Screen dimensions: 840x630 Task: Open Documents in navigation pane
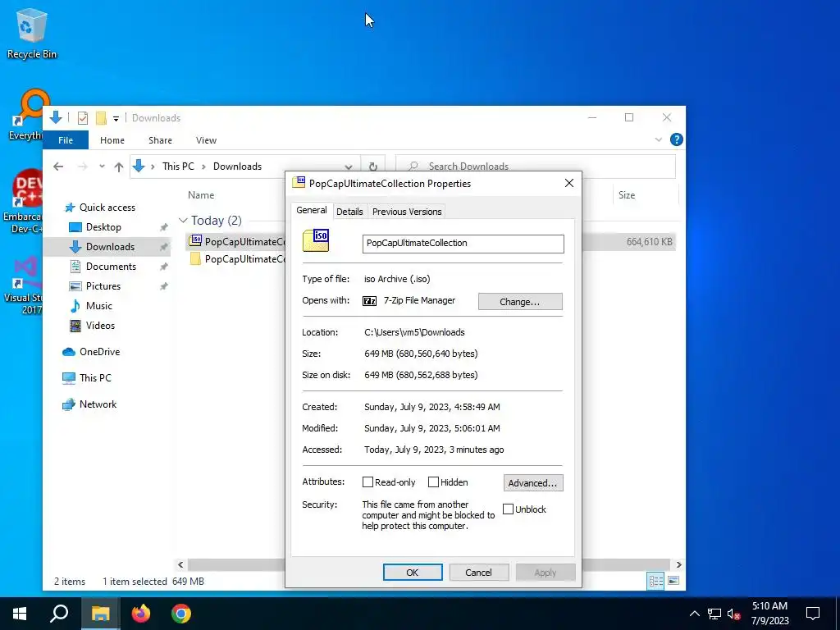tap(111, 267)
